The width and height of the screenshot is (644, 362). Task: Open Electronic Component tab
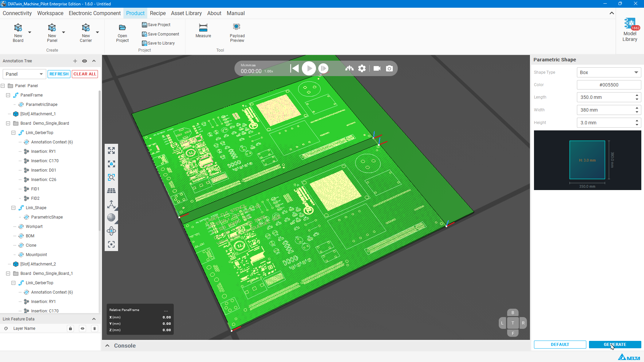(x=95, y=13)
